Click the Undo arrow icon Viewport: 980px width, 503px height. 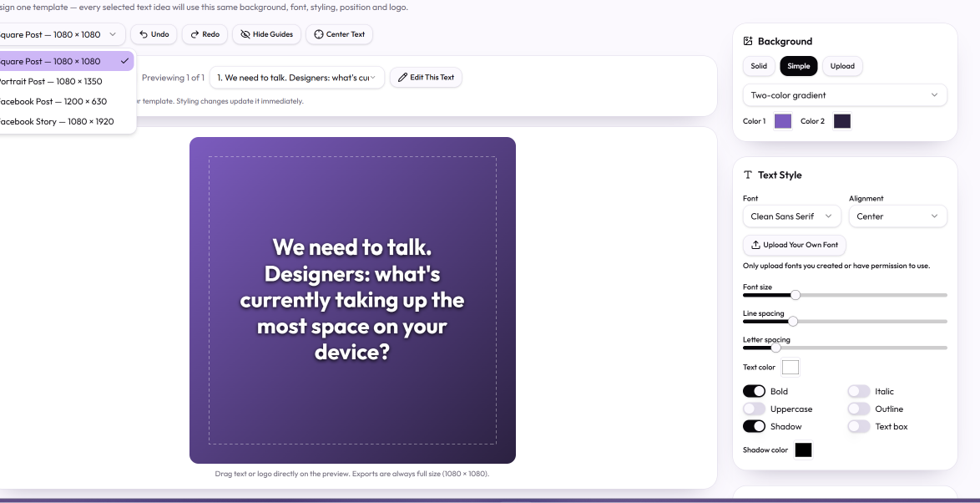pos(144,34)
